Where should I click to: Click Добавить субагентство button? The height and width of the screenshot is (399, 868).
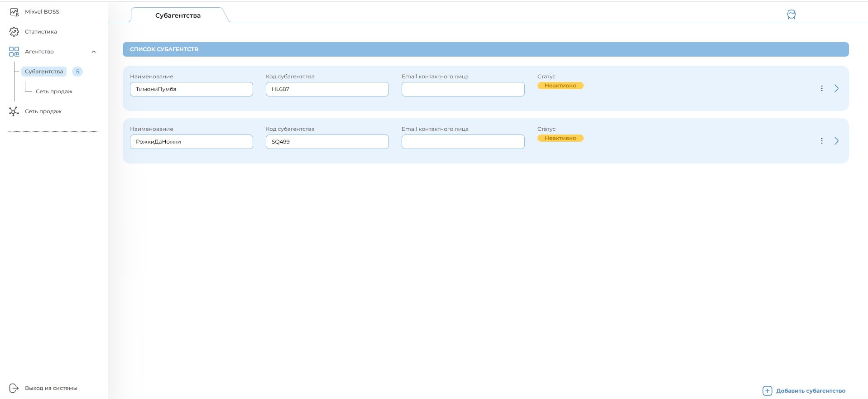(810, 391)
